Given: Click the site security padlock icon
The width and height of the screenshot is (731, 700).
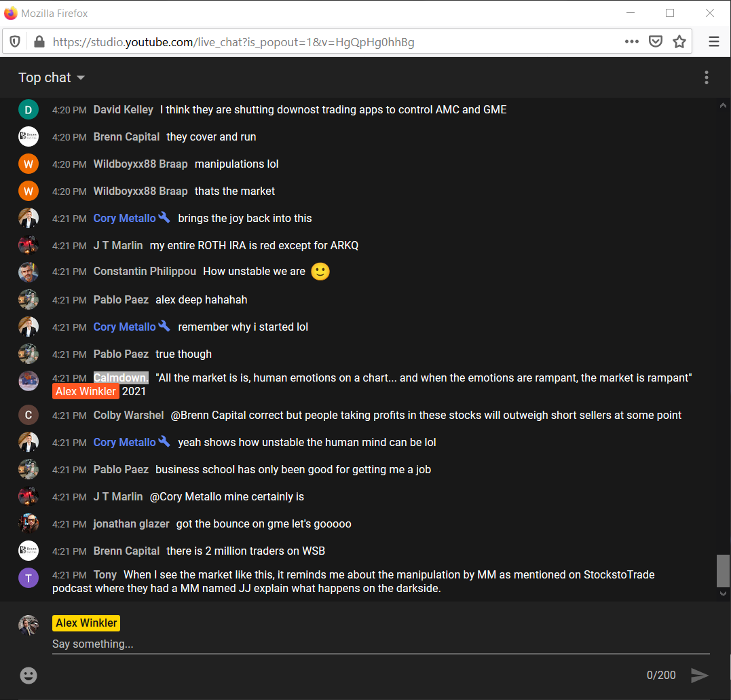Looking at the screenshot, I should point(39,42).
